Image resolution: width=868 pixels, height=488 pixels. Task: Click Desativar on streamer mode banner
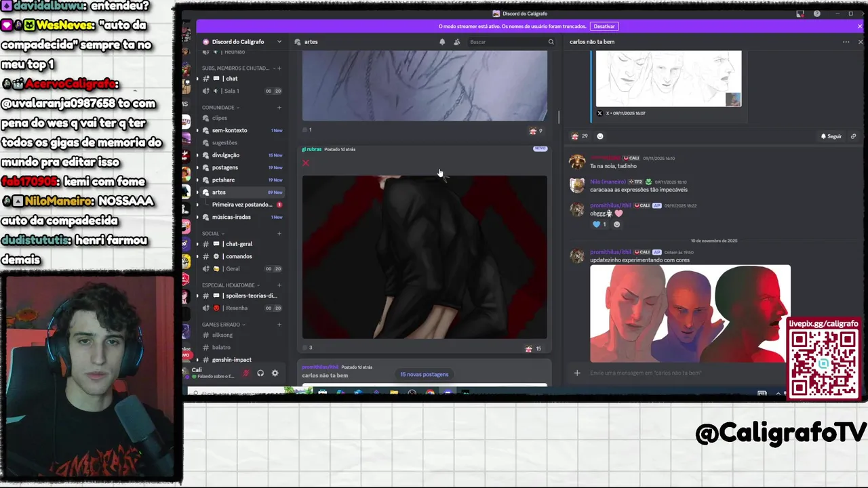click(604, 26)
